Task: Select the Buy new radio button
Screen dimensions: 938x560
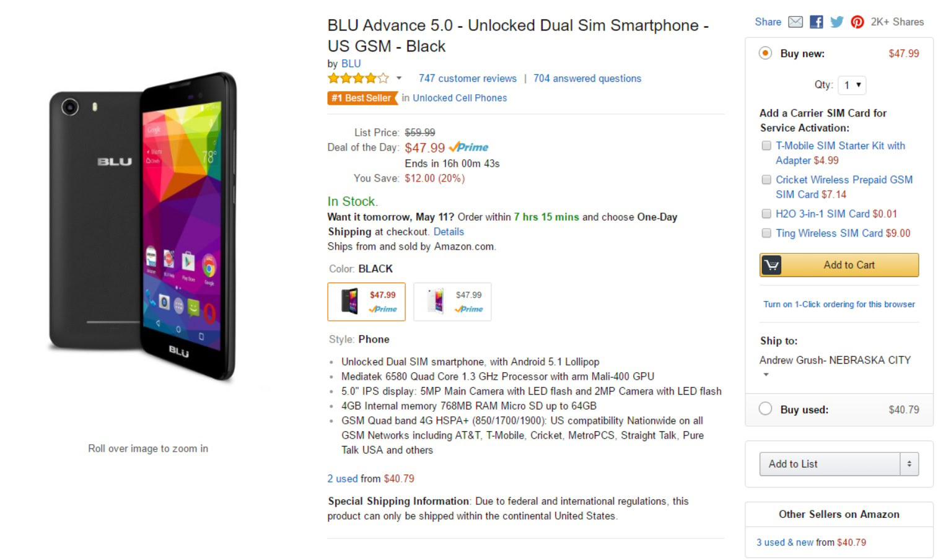Action: [x=766, y=53]
